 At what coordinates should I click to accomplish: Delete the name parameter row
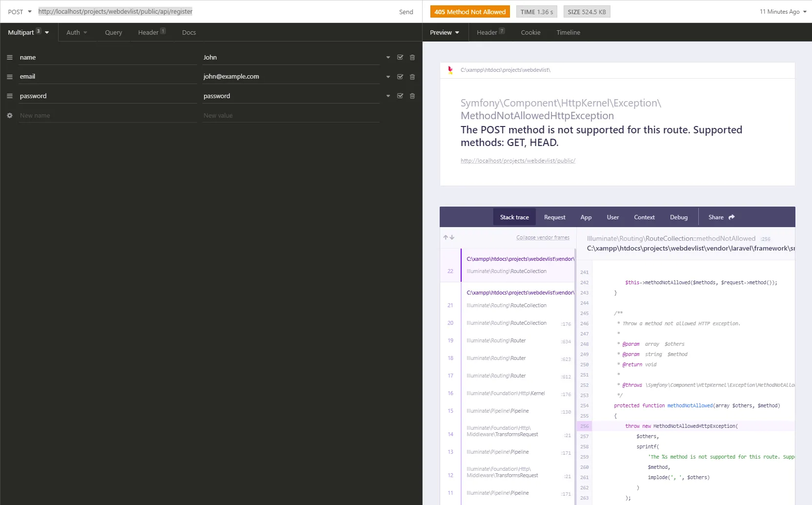click(x=412, y=57)
